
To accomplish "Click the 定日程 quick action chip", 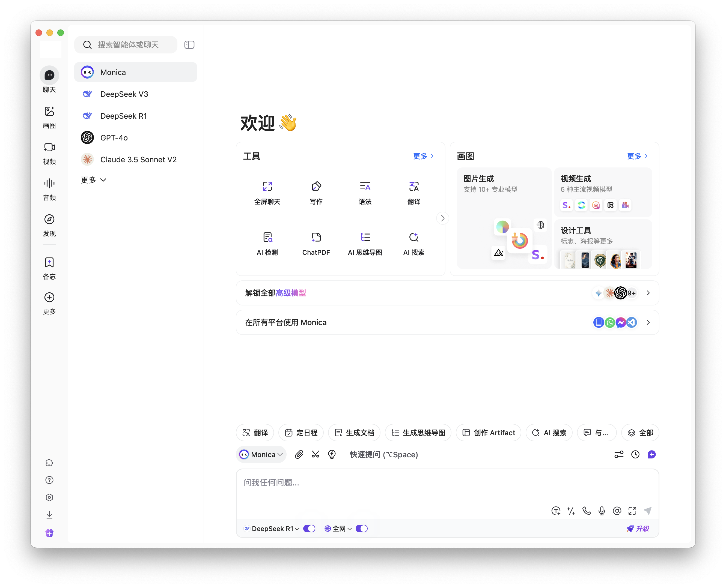I will 301,433.
